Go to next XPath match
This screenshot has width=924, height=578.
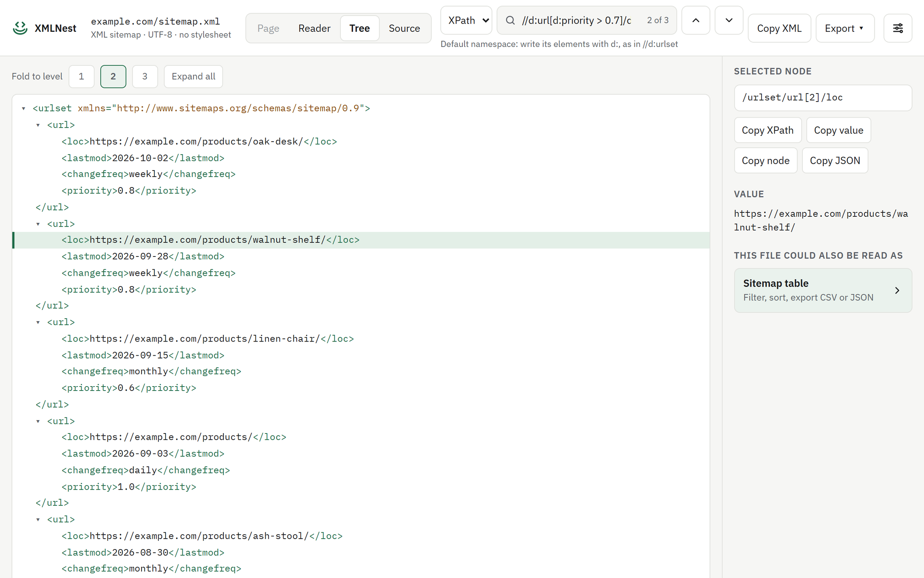click(729, 20)
